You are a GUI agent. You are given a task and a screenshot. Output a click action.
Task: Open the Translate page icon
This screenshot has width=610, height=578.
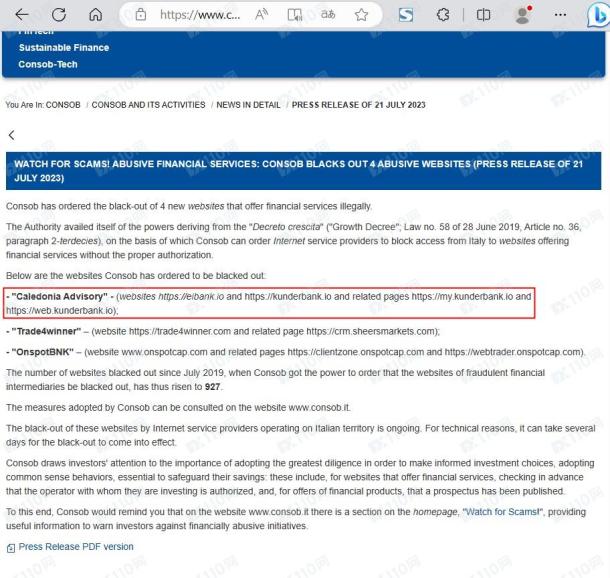tap(328, 15)
